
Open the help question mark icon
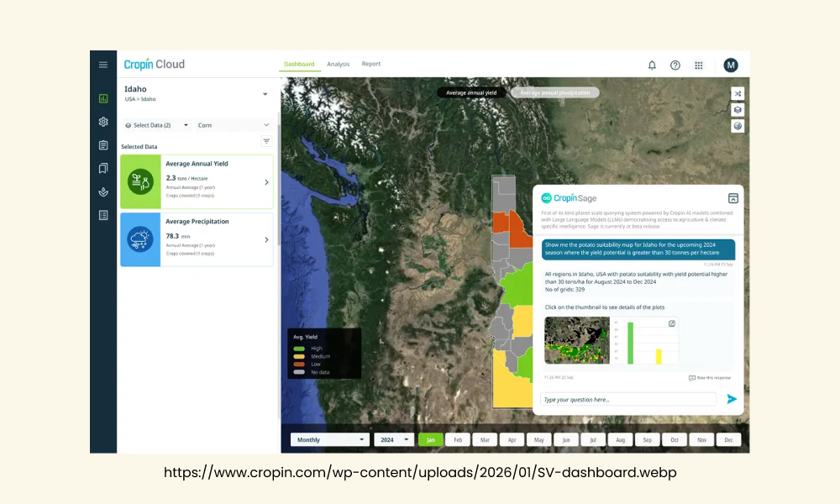[675, 66]
